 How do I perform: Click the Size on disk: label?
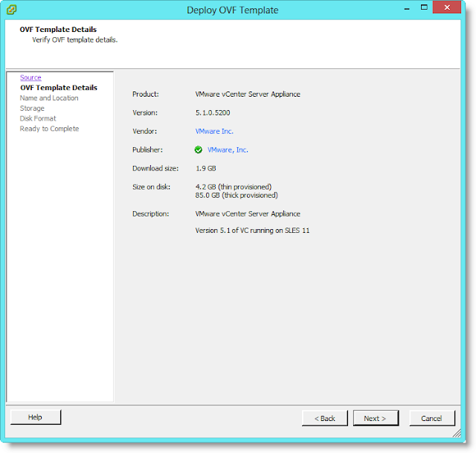151,187
